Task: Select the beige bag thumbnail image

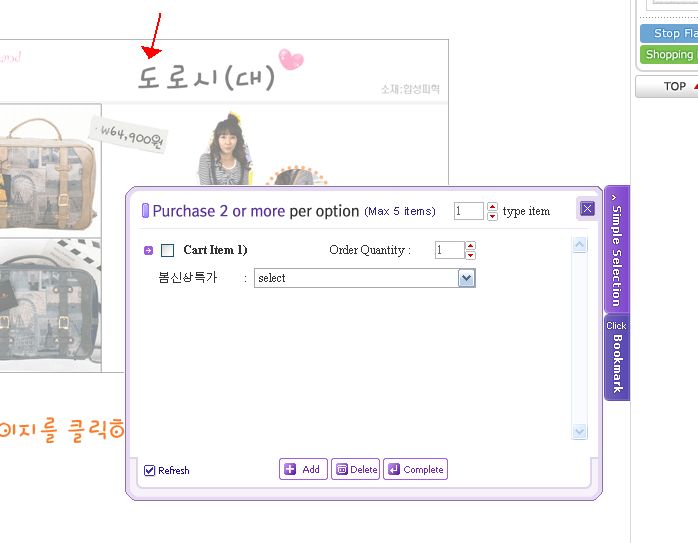Action: point(50,171)
